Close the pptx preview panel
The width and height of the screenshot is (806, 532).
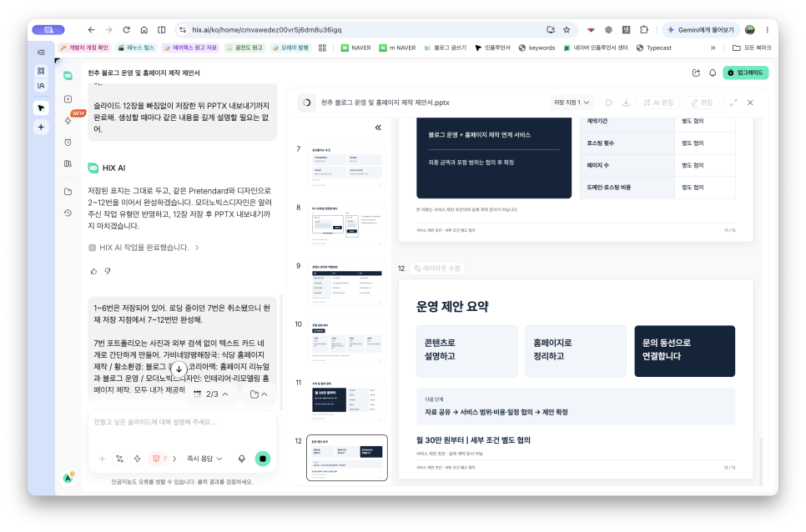click(x=750, y=103)
